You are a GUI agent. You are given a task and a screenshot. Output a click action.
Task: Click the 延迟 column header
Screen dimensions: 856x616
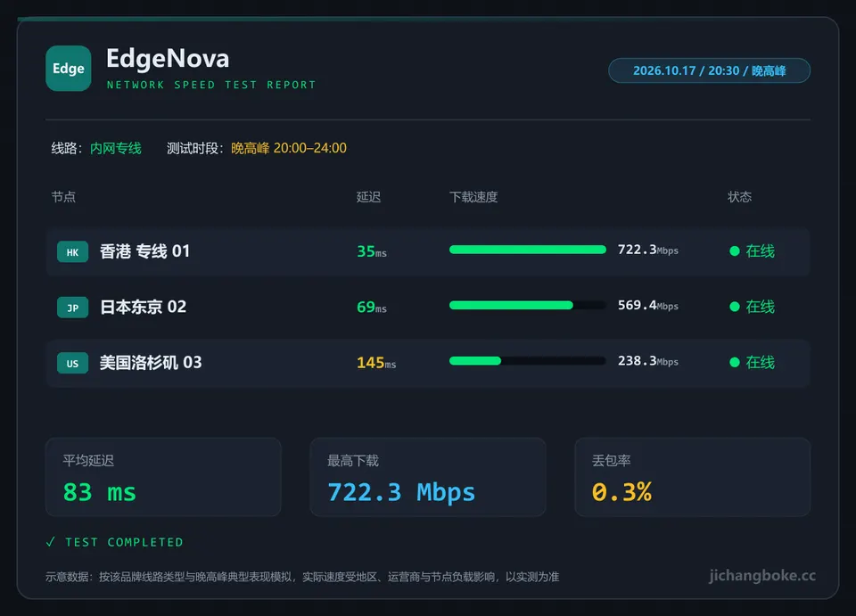click(368, 197)
